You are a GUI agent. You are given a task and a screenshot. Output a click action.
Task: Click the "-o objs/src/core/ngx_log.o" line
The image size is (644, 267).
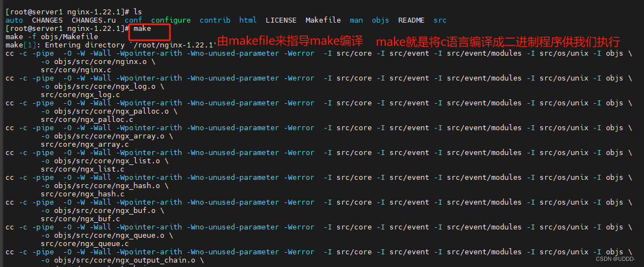pos(103,86)
